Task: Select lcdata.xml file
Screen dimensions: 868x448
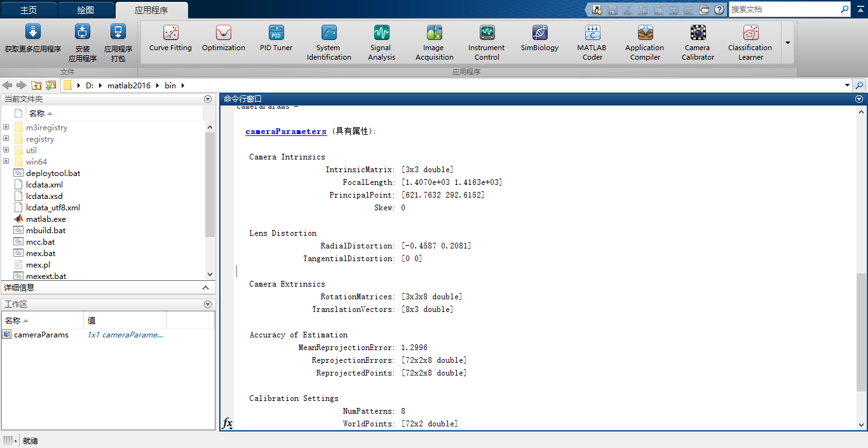Action: pyautogui.click(x=44, y=185)
